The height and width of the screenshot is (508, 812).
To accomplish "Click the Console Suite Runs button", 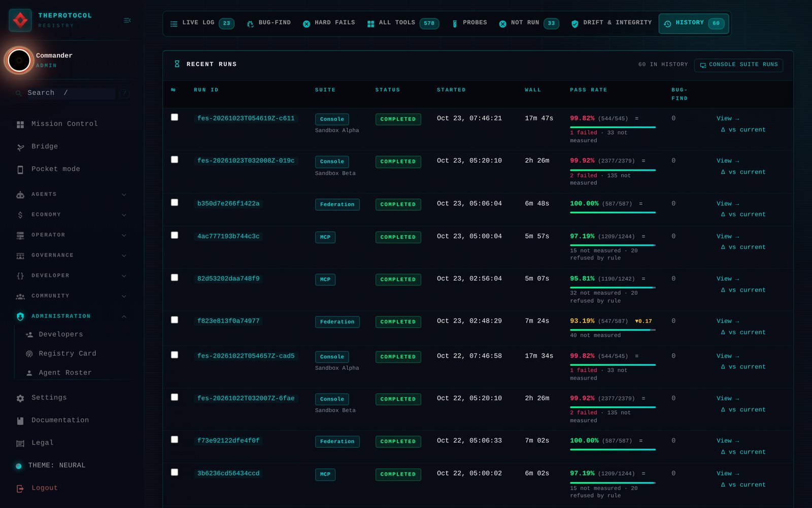I will pos(738,65).
